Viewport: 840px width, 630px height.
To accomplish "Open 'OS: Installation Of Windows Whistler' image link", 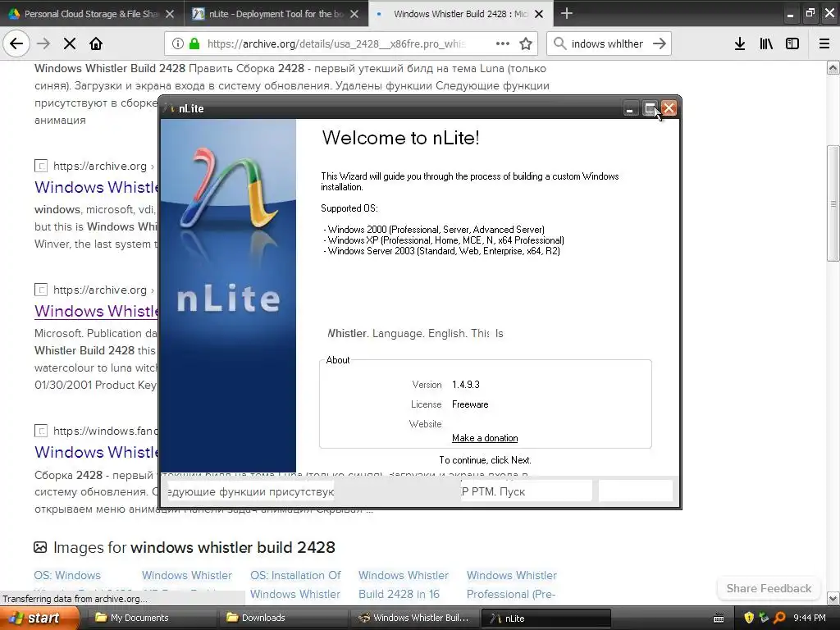I will [295, 584].
